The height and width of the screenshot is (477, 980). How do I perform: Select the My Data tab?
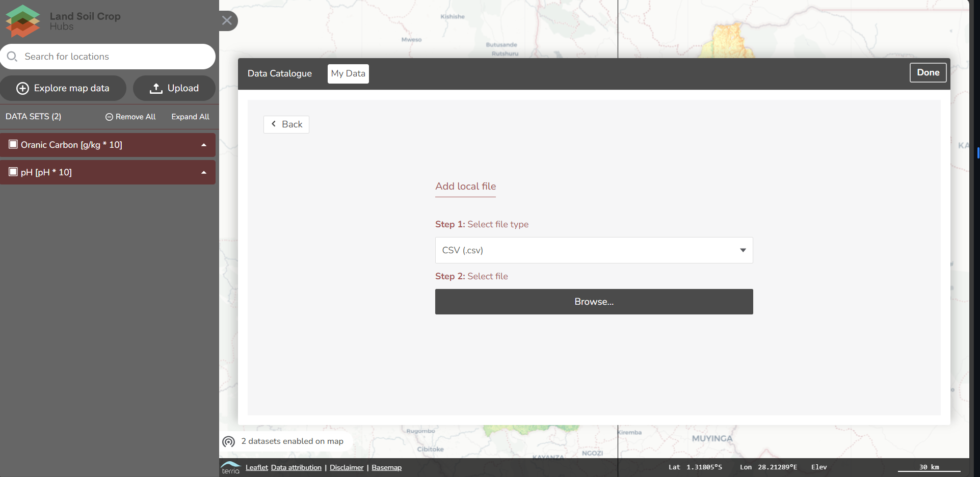348,73
